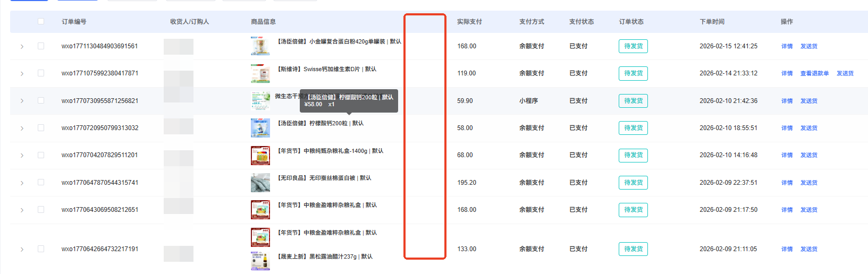Click 待发货 status for order ending 2217191

(633, 249)
